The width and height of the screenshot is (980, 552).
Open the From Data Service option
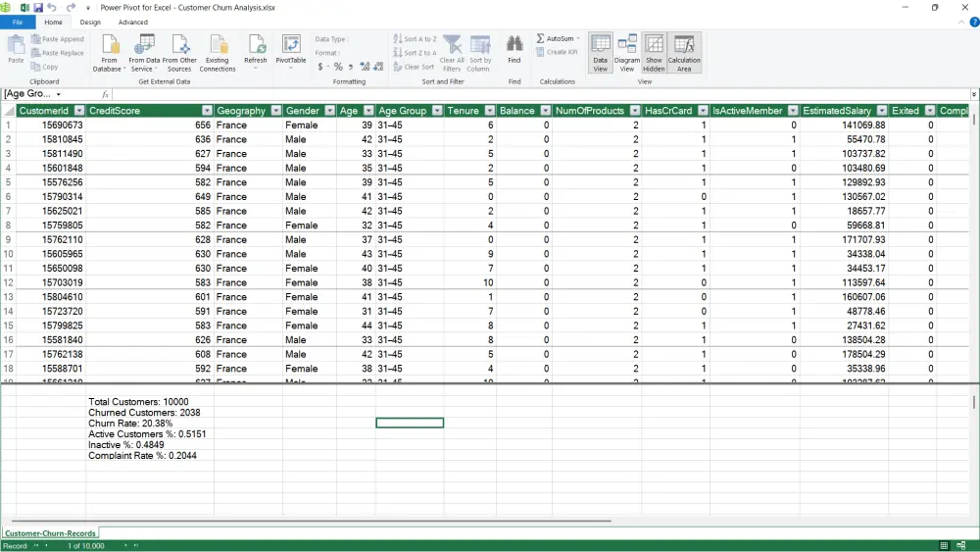click(x=144, y=53)
